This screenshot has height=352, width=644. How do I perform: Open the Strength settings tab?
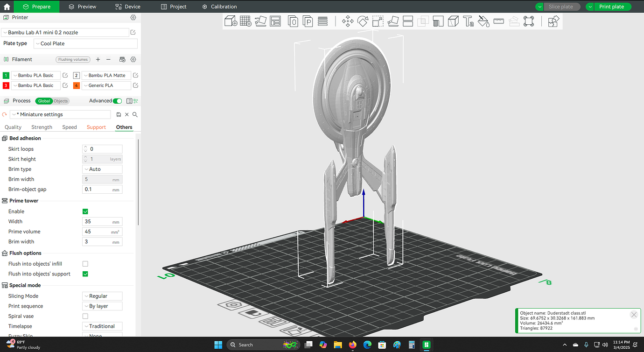tap(42, 127)
